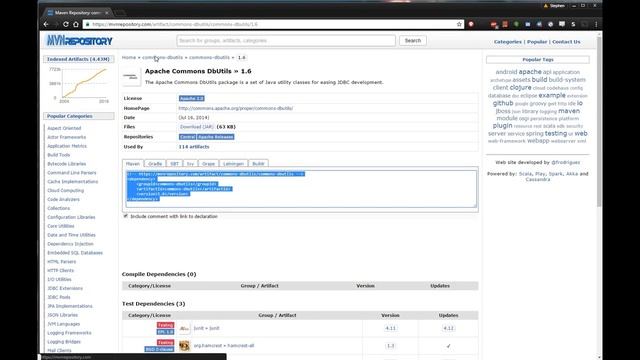This screenshot has height=360, width=640.
Task: Switch to the Ivy snippet tab
Action: (x=190, y=164)
